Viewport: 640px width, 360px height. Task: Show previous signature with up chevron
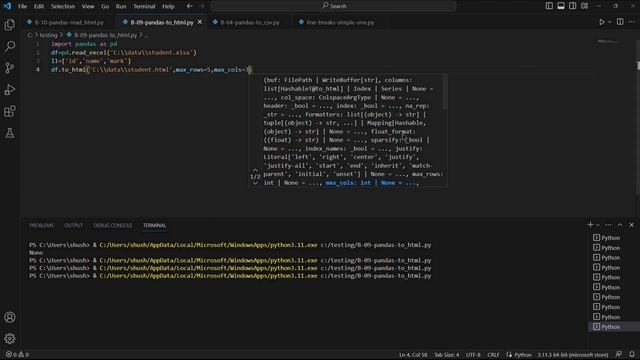(x=255, y=170)
